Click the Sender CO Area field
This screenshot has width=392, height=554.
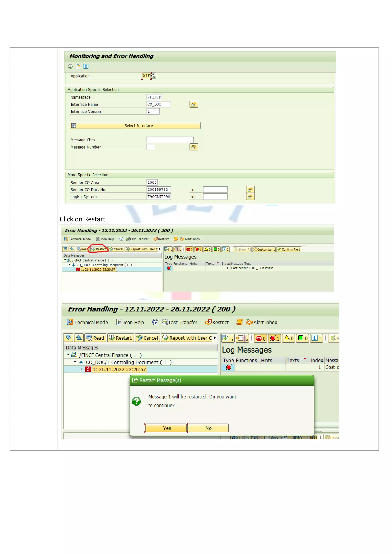(x=152, y=182)
